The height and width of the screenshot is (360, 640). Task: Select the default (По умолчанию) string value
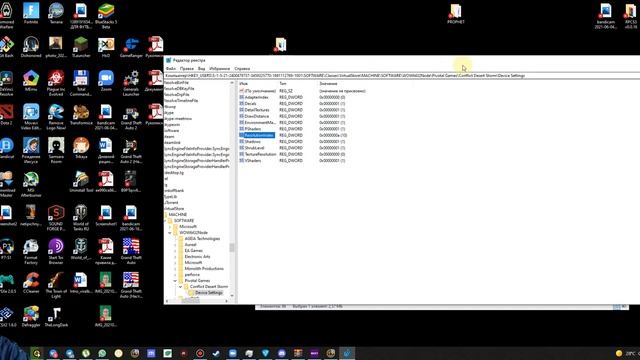coord(260,91)
